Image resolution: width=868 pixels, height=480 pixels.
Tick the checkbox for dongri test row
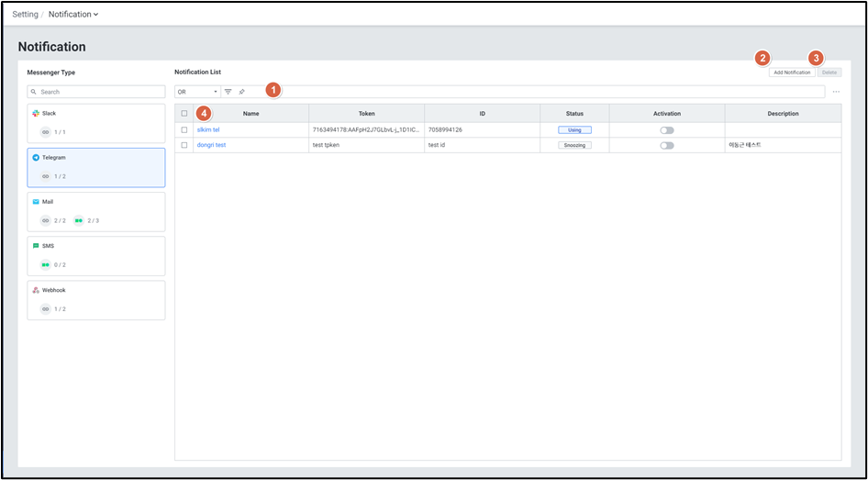[x=184, y=145]
